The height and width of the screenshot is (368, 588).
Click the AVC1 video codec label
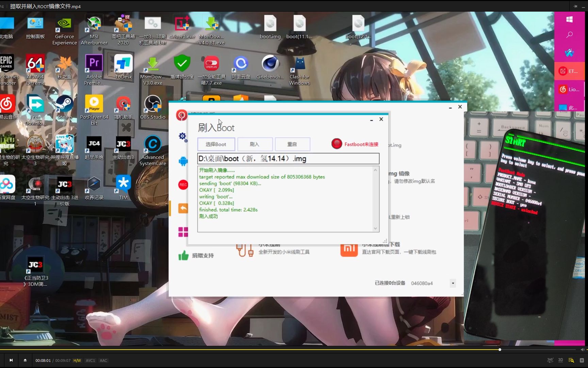(90, 361)
